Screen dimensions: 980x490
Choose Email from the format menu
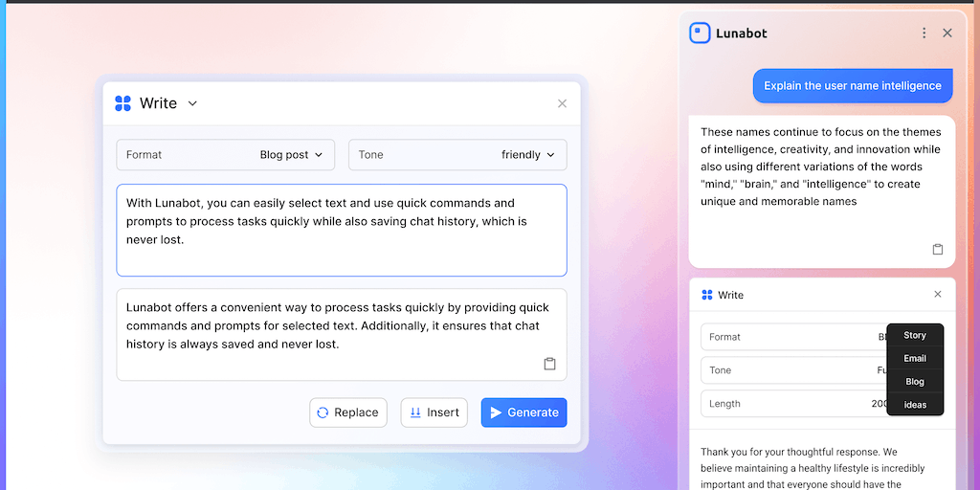[x=914, y=358]
